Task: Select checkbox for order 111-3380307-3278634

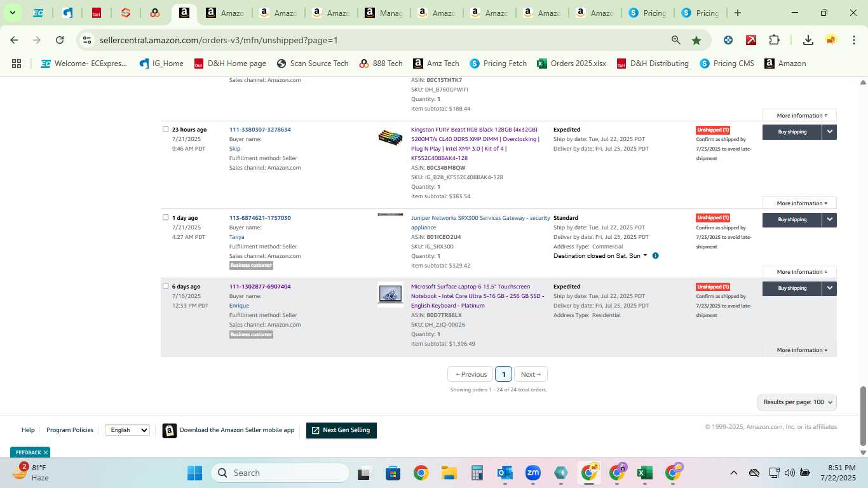Action: pos(166,129)
